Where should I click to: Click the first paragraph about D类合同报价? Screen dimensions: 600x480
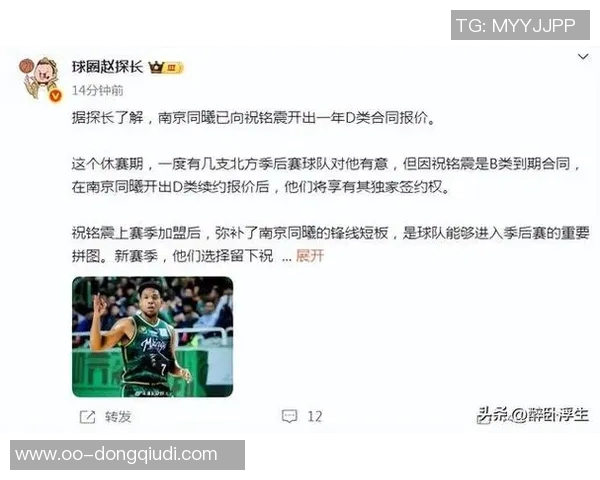pos(254,118)
